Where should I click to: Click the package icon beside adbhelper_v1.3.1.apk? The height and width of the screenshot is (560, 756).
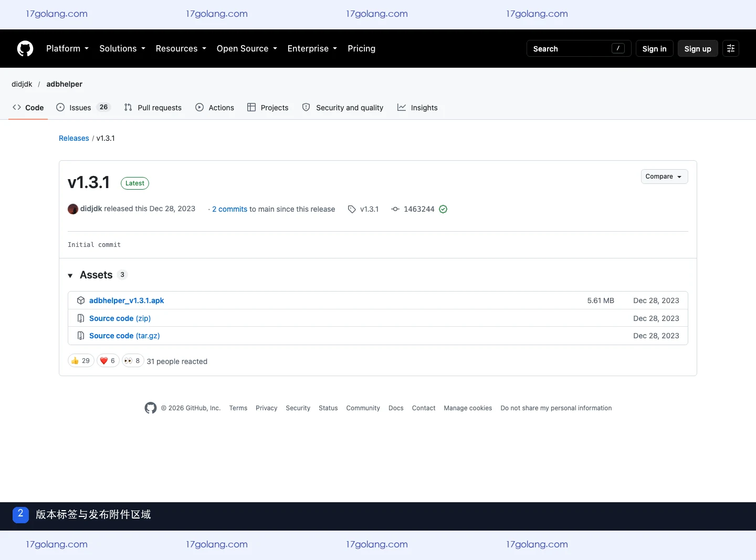(81, 300)
